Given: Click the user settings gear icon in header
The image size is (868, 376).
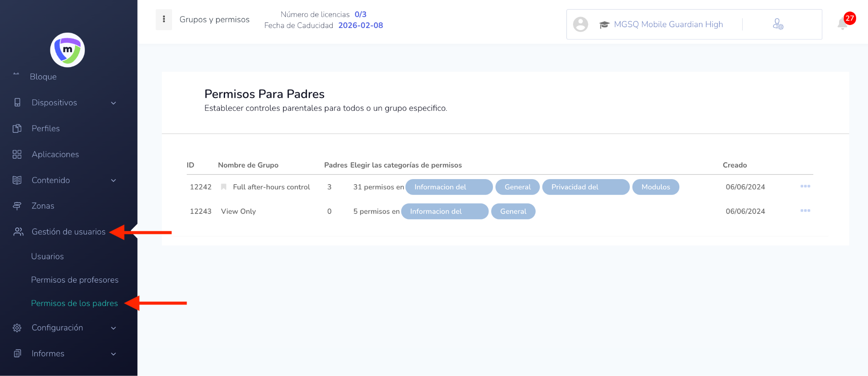Looking at the screenshot, I should 778,24.
